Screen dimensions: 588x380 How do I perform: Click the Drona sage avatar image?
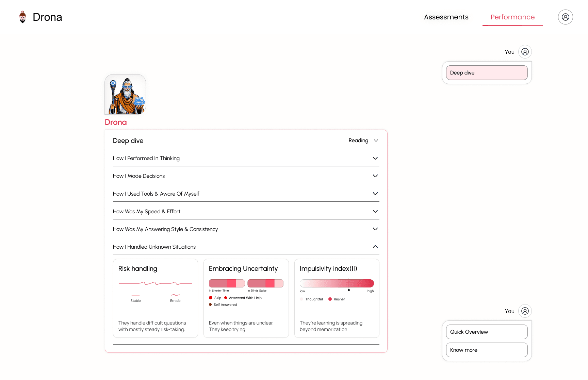(x=125, y=94)
